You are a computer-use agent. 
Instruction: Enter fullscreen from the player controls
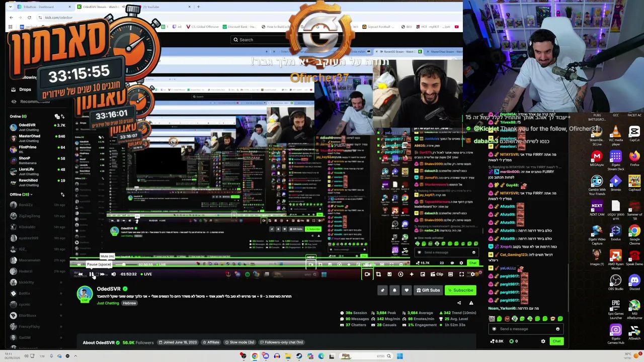pos(461,274)
